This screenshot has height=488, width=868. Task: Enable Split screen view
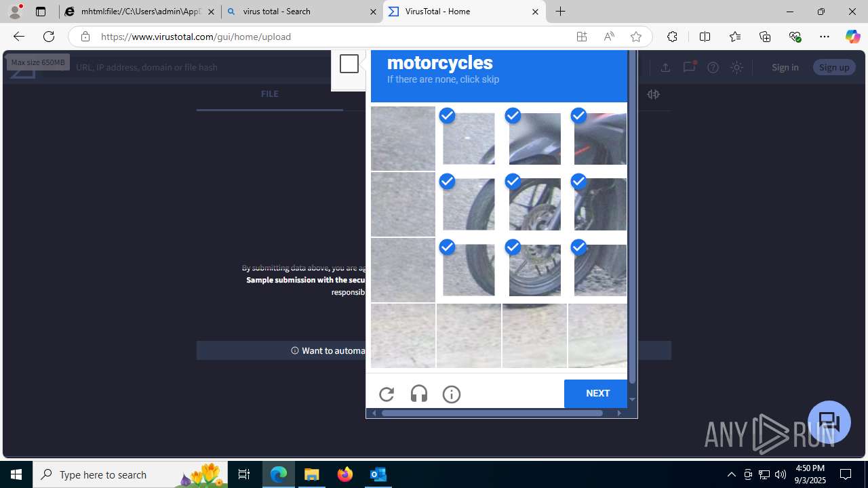tap(705, 37)
